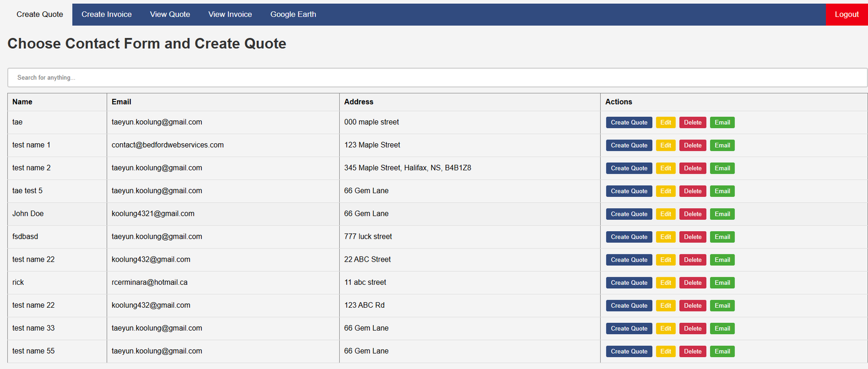This screenshot has width=868, height=369.
Task: Send email to John Doe
Action: point(722,214)
